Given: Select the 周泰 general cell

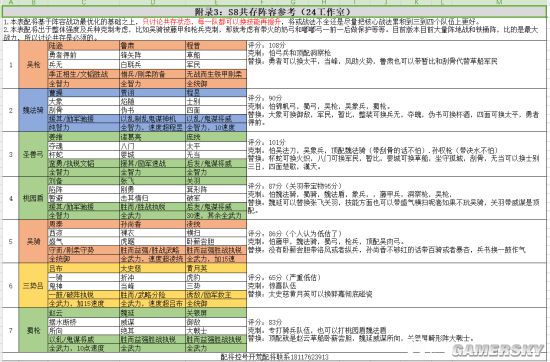Looking at the screenshot, I should [83, 224].
